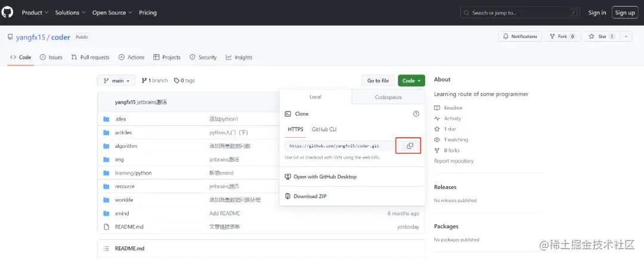
Task: Click the pulse icon beside Activity
Action: [x=437, y=119]
